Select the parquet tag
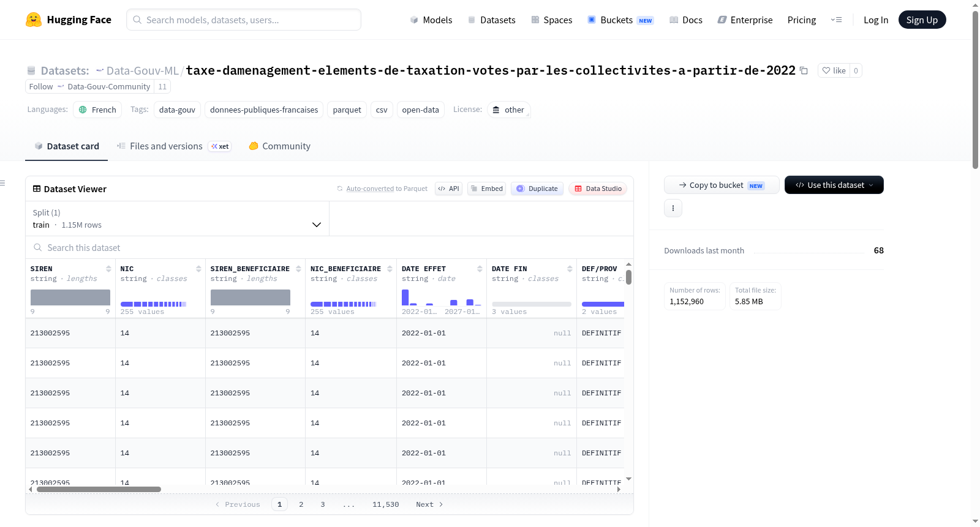The height and width of the screenshot is (527, 980). [347, 110]
